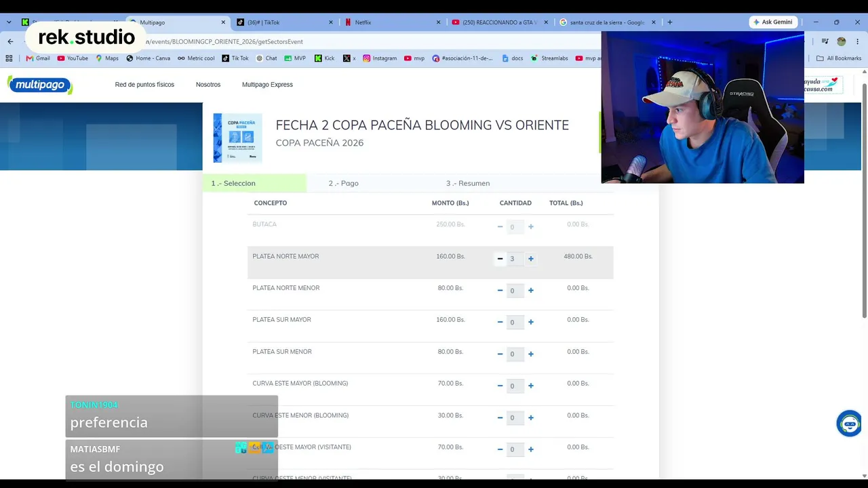The height and width of the screenshot is (488, 868).
Task: Decrease PLATEA SUR MENOR quantity
Action: 500,354
